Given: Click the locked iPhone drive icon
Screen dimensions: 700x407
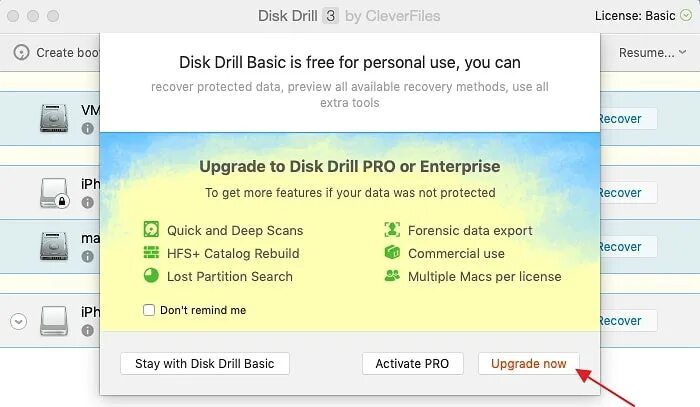Looking at the screenshot, I should (x=54, y=193).
